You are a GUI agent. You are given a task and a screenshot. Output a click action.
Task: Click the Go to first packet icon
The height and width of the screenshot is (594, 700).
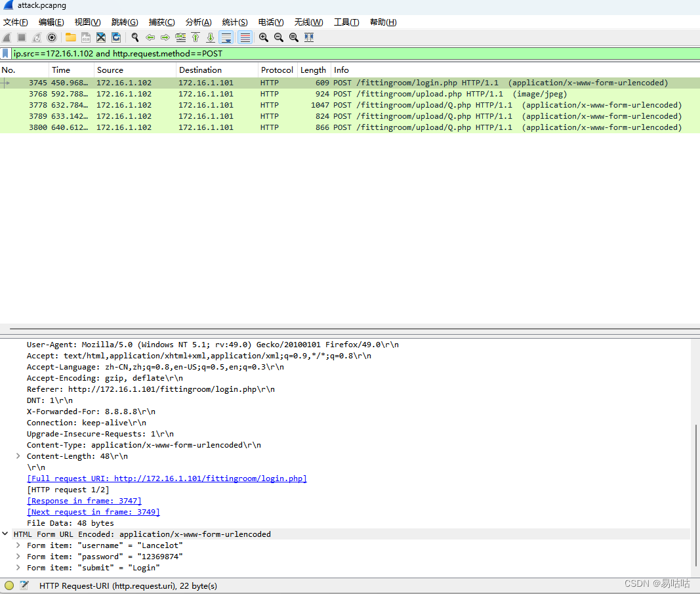pos(196,37)
